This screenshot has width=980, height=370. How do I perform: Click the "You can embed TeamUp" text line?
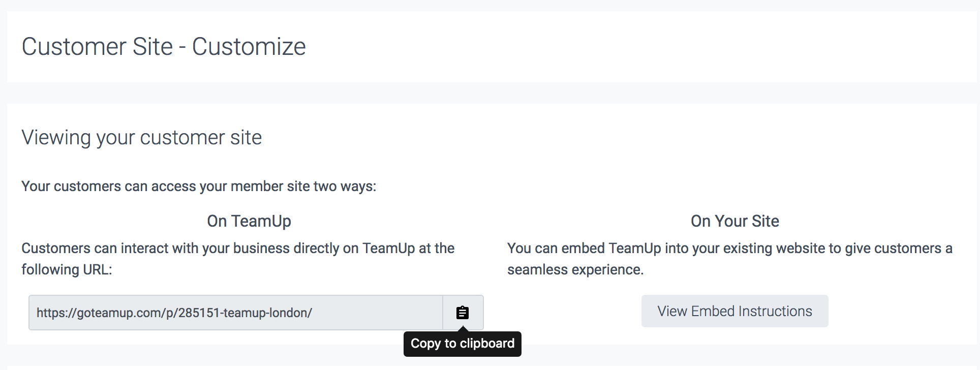coord(729,249)
